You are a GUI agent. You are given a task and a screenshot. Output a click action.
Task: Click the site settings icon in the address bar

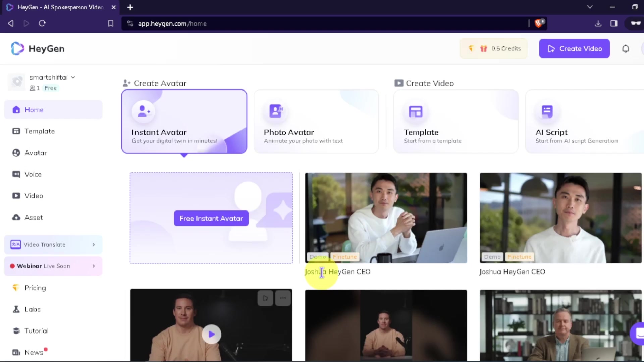(x=130, y=23)
